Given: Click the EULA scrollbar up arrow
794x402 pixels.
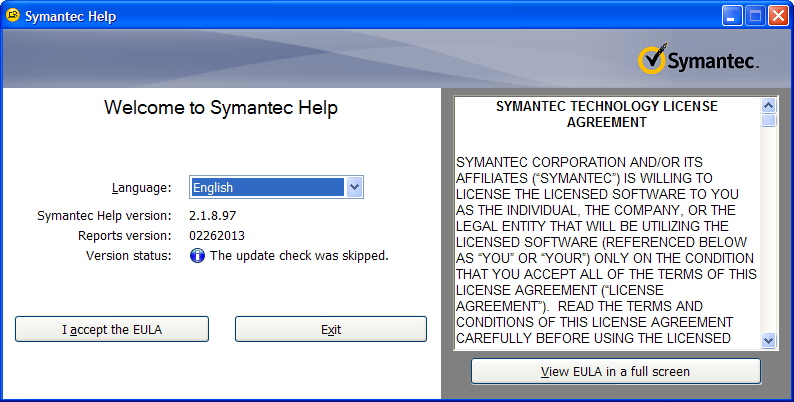Looking at the screenshot, I should tap(768, 105).
